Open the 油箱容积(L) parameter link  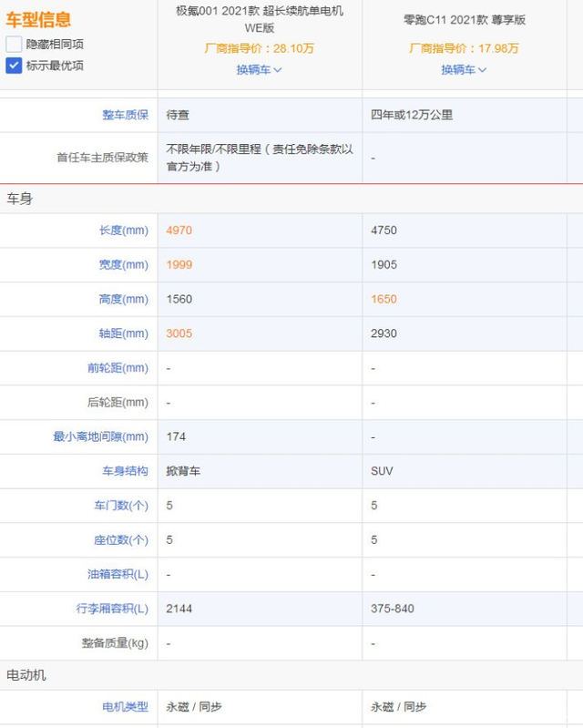tap(118, 574)
